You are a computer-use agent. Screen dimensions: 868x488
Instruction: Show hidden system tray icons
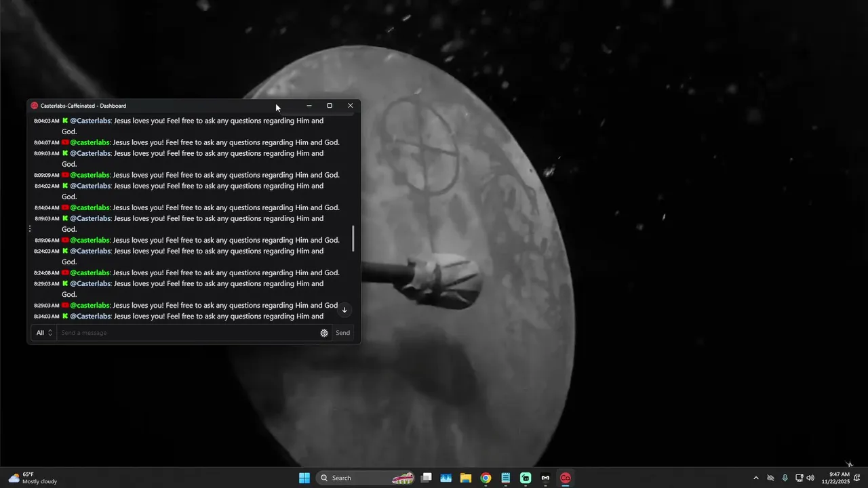point(756,478)
